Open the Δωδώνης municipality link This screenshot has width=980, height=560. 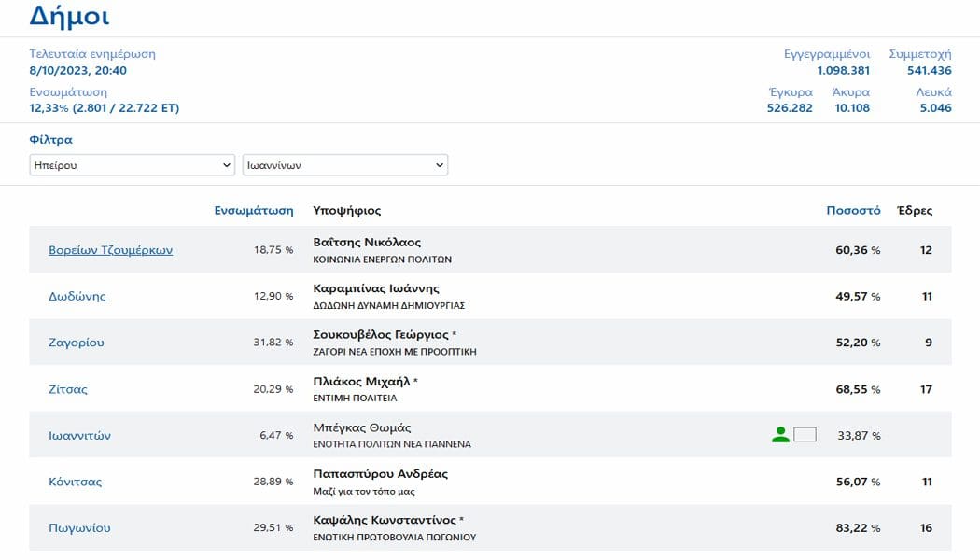click(77, 296)
